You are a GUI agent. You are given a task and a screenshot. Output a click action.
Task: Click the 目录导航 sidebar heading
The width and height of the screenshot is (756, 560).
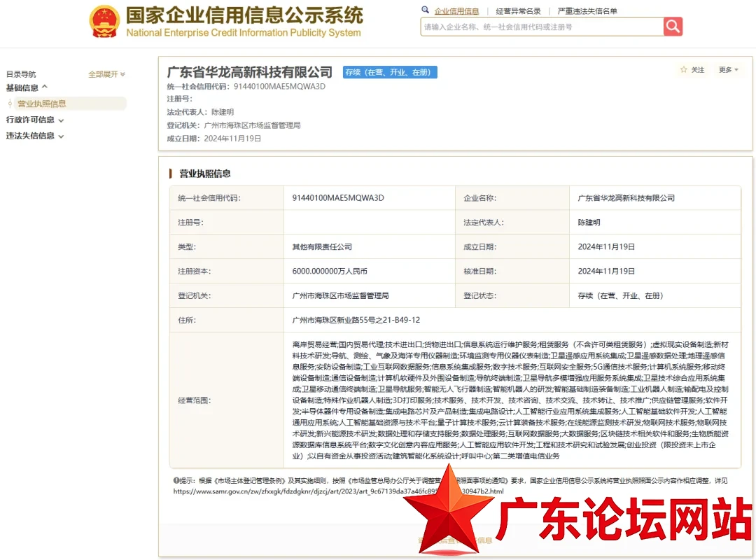[x=21, y=74]
